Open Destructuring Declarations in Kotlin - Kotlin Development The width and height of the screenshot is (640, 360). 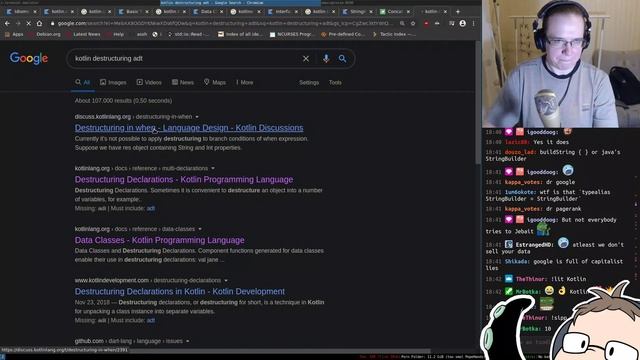pos(180,292)
